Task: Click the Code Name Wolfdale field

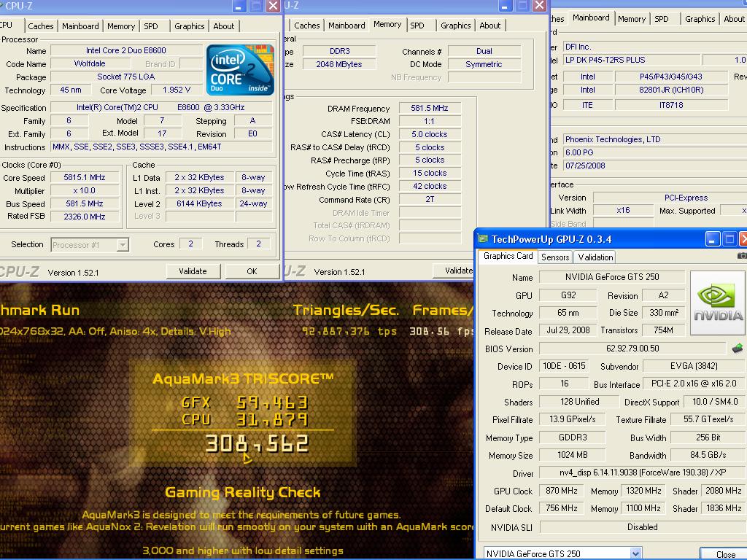Action: pos(90,64)
